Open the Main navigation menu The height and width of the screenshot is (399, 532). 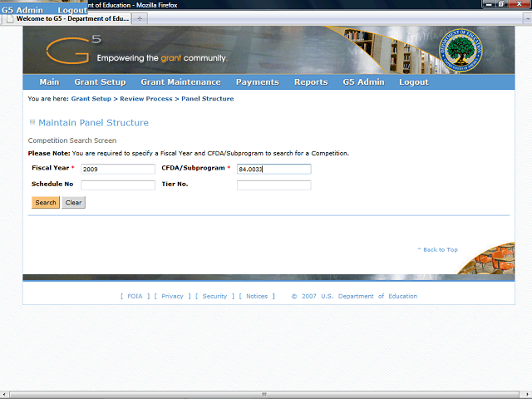tap(49, 82)
